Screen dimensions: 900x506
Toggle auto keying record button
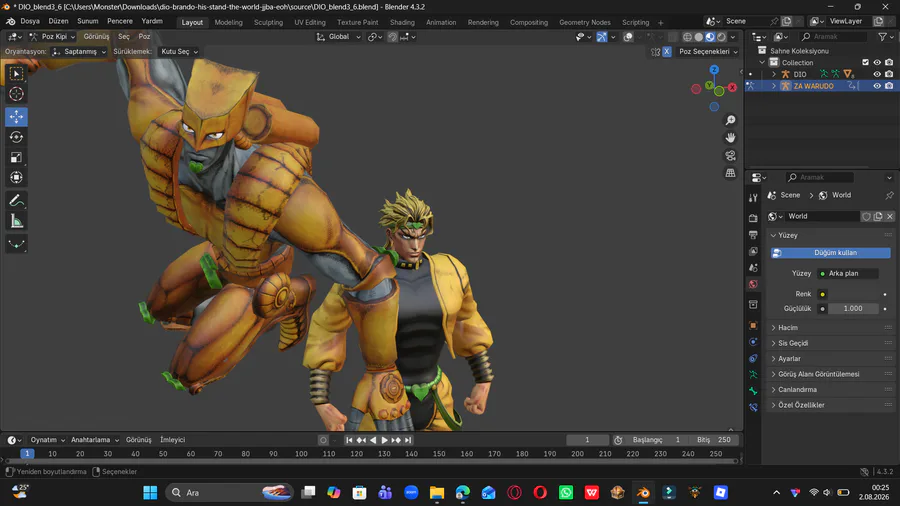click(x=323, y=440)
